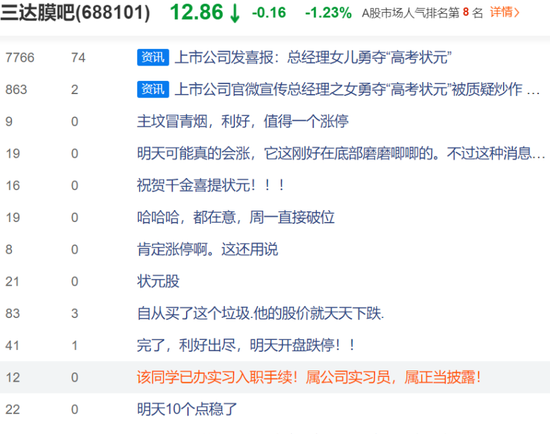
Task: Click the 12.86 stock price
Action: click(x=196, y=12)
